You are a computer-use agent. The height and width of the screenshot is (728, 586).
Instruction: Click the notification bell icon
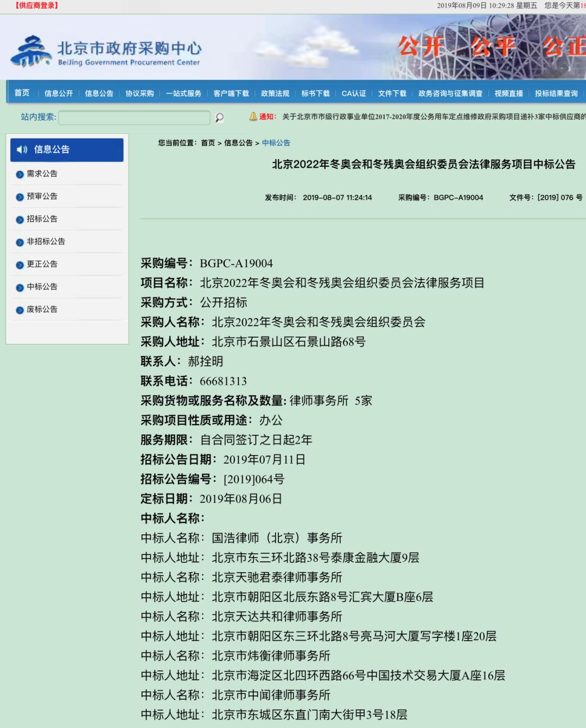(253, 116)
